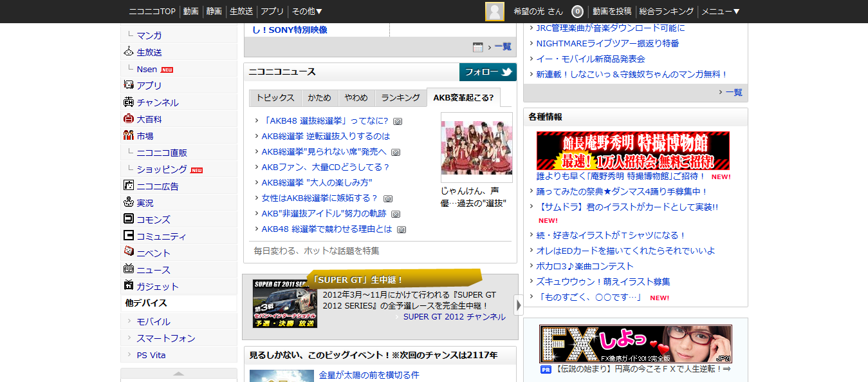Switch to the ランキング news tab
The image size is (868, 382).
(400, 98)
